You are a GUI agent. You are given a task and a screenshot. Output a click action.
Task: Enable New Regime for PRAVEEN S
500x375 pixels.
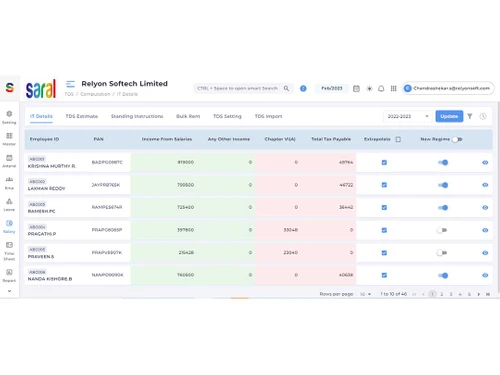click(442, 253)
